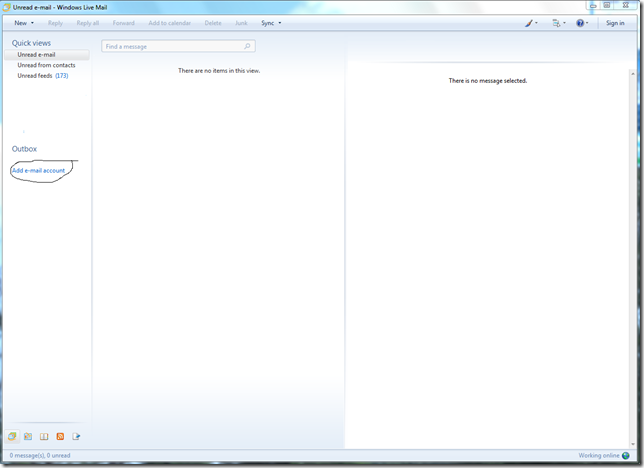Click the '0 message(s), 0 unread' status text
Screen dimensions: 644x468
click(x=40, y=455)
